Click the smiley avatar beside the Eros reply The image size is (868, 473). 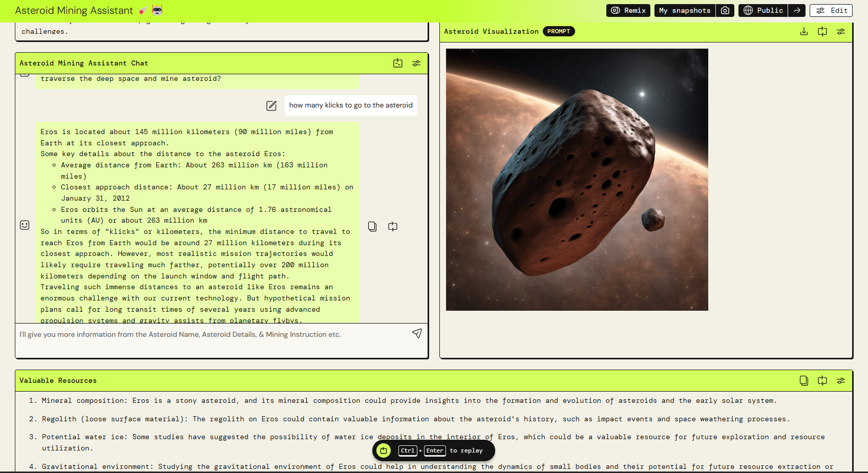click(x=25, y=225)
